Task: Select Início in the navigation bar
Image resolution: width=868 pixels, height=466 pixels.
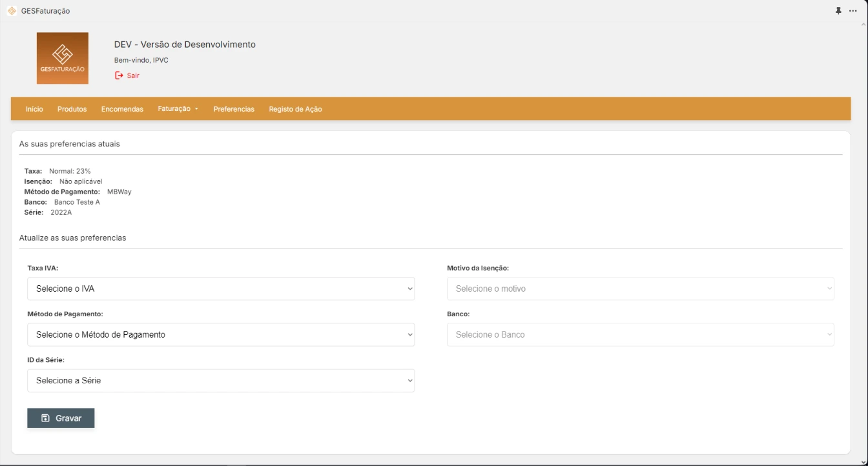Action: click(x=34, y=109)
